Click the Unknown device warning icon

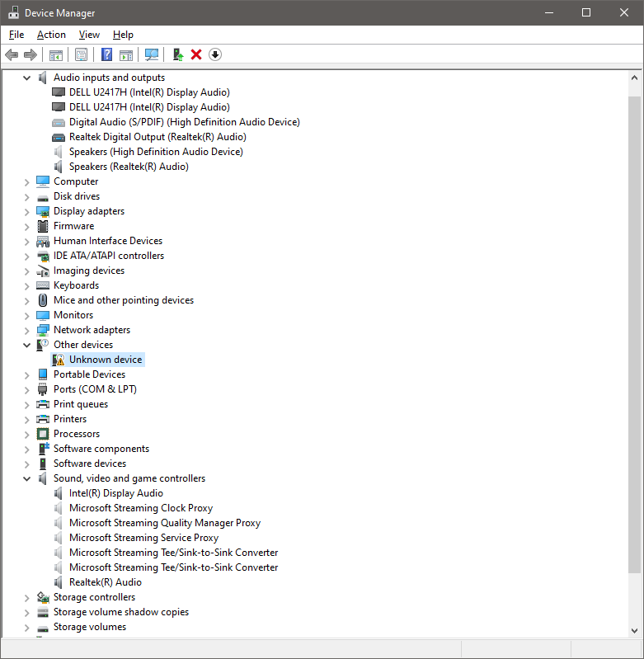point(59,360)
